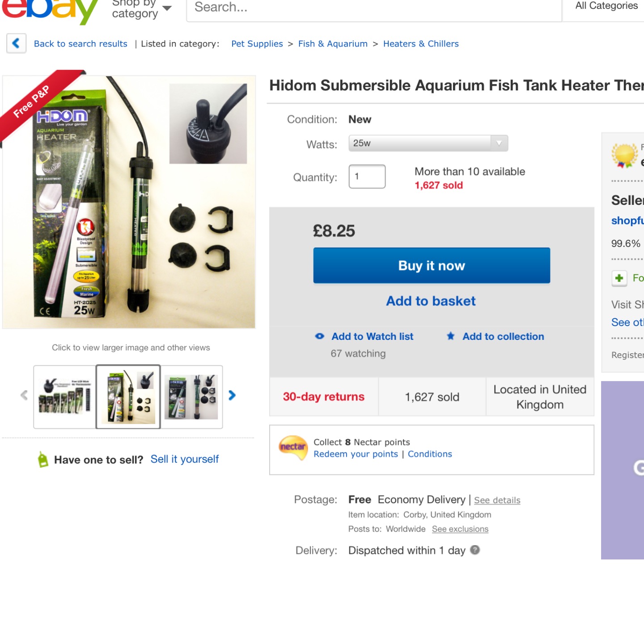This screenshot has width=644, height=644.
Task: Click the delivery help question mark icon
Action: click(x=475, y=550)
